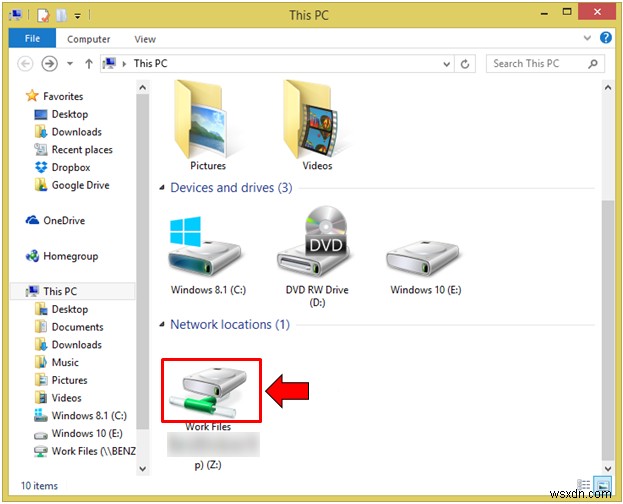Image resolution: width=623 pixels, height=504 pixels.
Task: Click the Windows 8.1 (C:) drive label
Action: [208, 290]
